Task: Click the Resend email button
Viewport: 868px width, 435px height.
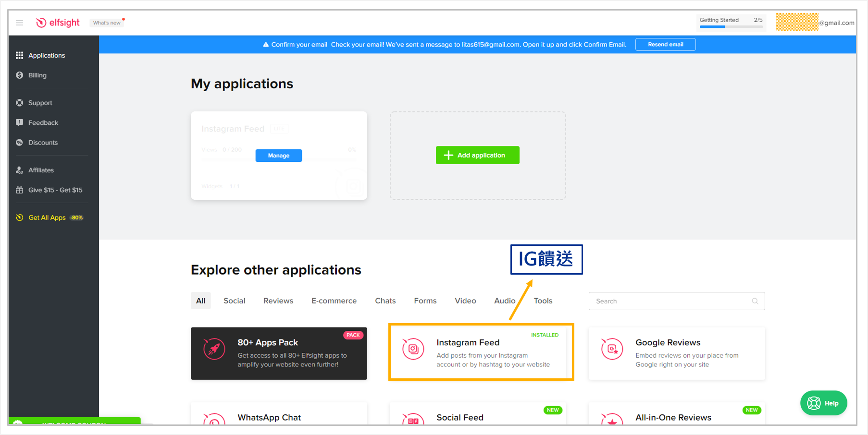Action: (x=665, y=44)
